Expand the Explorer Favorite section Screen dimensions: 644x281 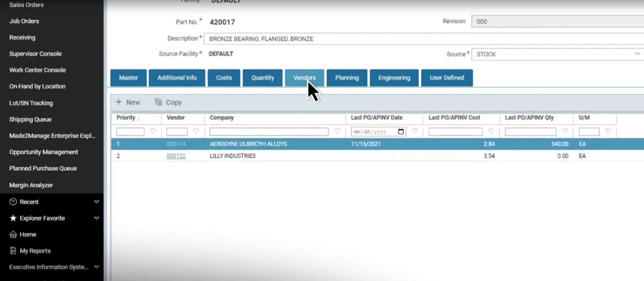[96, 218]
